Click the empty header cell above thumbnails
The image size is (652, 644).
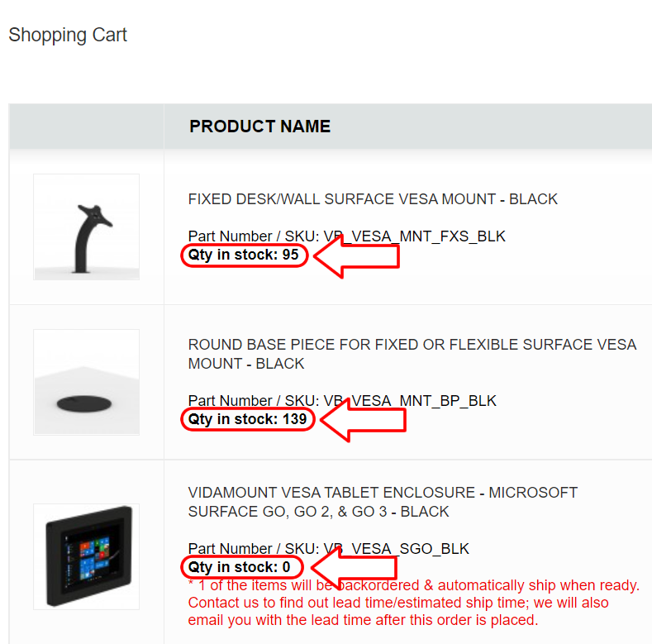[86, 126]
